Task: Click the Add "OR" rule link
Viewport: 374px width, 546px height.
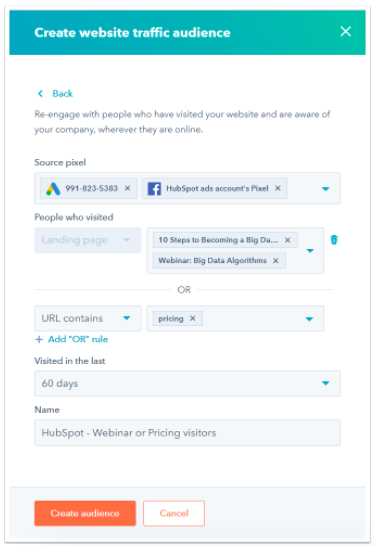Action: pos(78,339)
